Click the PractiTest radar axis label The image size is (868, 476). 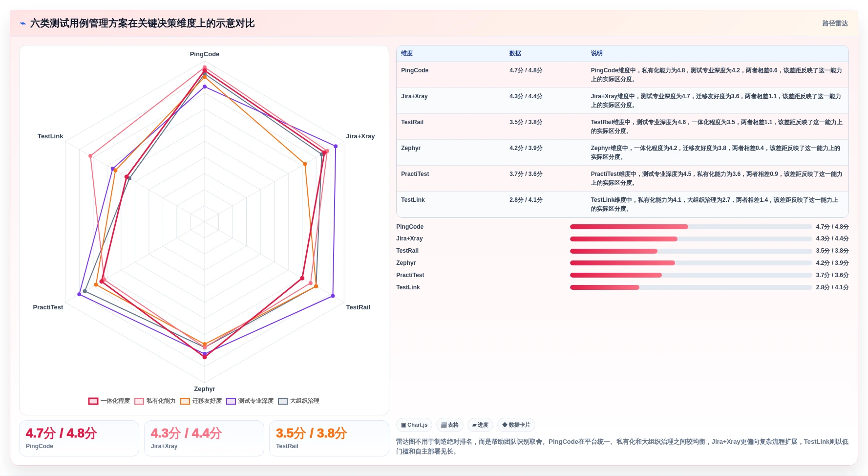point(48,307)
